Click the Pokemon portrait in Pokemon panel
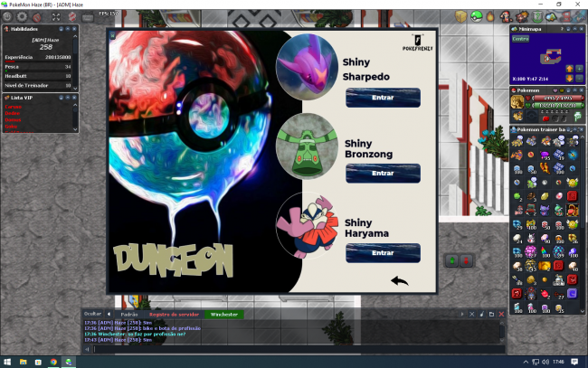 (517, 102)
